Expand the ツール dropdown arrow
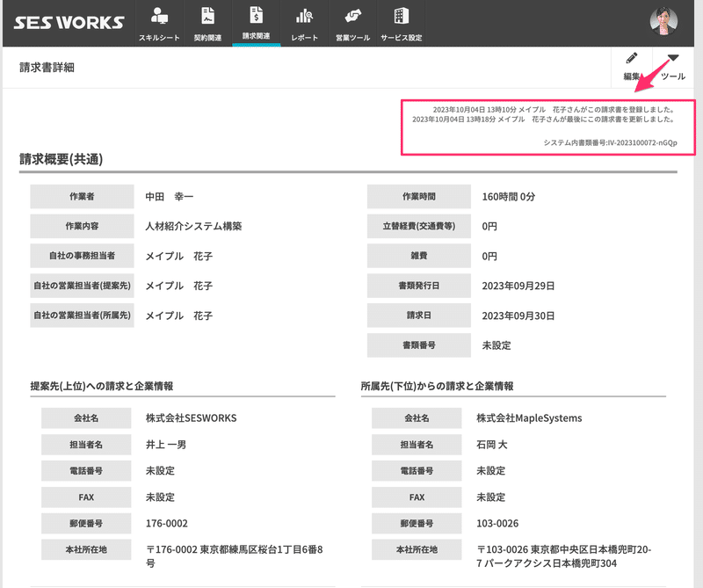Image resolution: width=703 pixels, height=588 pixels. [673, 57]
